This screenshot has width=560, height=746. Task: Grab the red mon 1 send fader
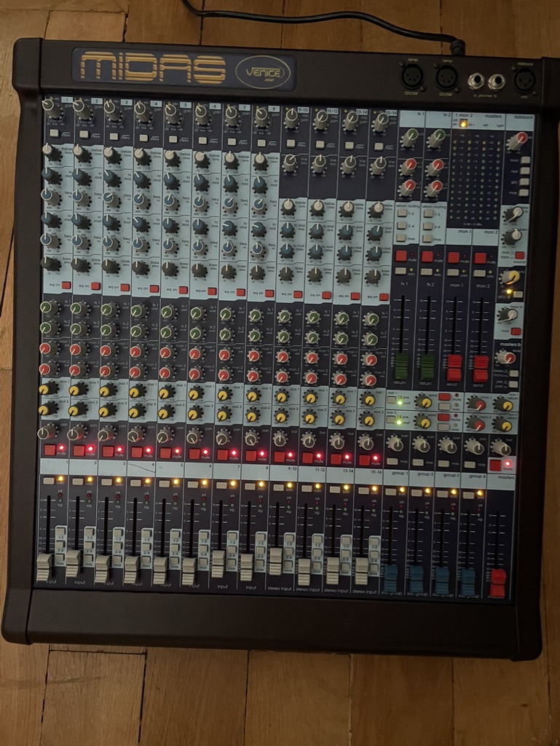(454, 369)
